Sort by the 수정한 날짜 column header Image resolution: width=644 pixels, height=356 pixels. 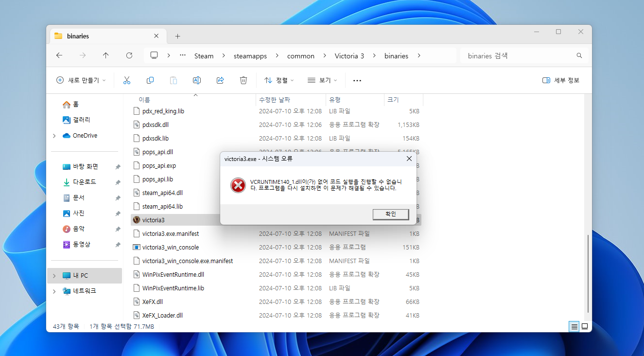[x=291, y=100]
